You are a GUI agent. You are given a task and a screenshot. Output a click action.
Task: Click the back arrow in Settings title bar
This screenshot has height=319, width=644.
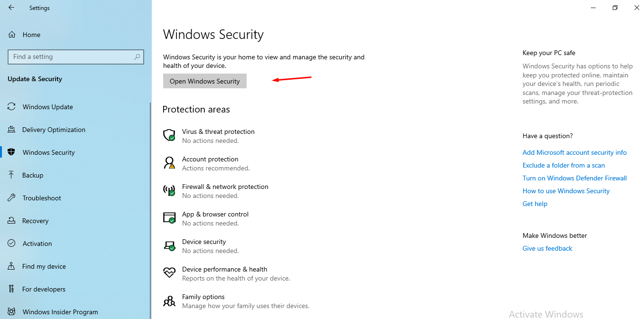[11, 8]
